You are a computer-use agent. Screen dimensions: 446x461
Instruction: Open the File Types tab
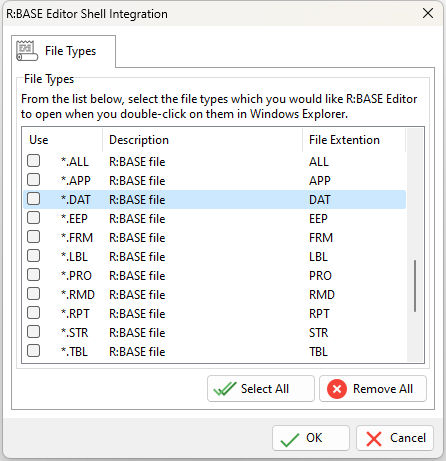tap(64, 51)
